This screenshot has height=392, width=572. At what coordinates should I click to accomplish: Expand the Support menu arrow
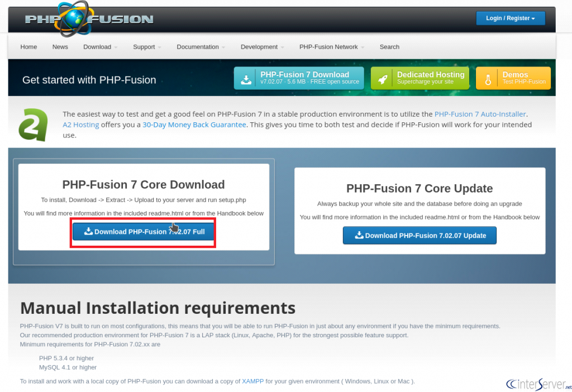[x=159, y=47]
